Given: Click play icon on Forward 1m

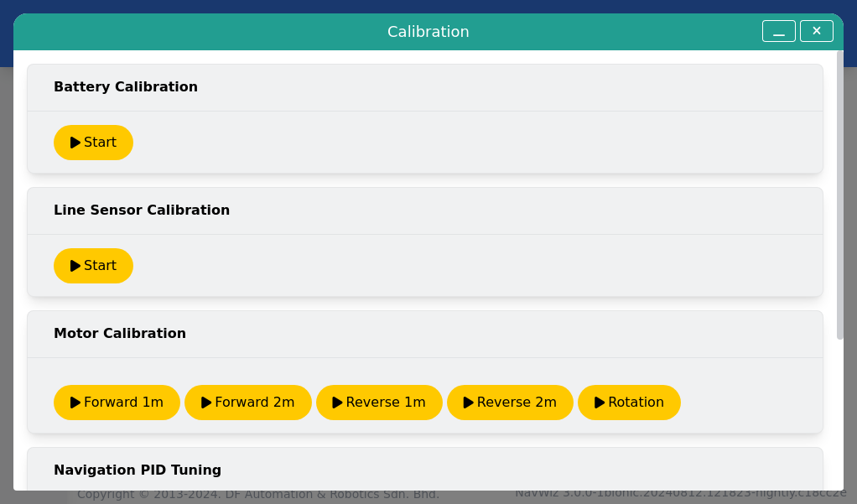Looking at the screenshot, I should (x=75, y=403).
